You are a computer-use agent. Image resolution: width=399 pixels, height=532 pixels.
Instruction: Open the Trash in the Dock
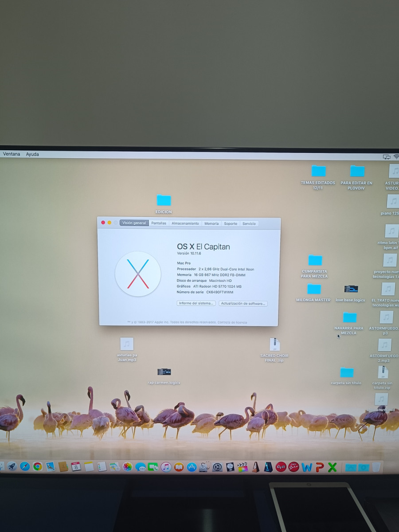(x=376, y=467)
